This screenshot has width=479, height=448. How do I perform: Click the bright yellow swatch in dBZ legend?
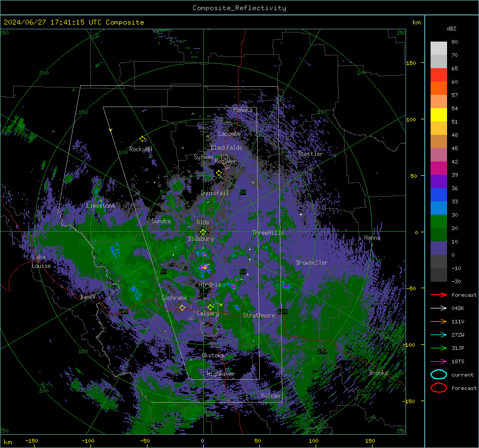click(x=439, y=115)
